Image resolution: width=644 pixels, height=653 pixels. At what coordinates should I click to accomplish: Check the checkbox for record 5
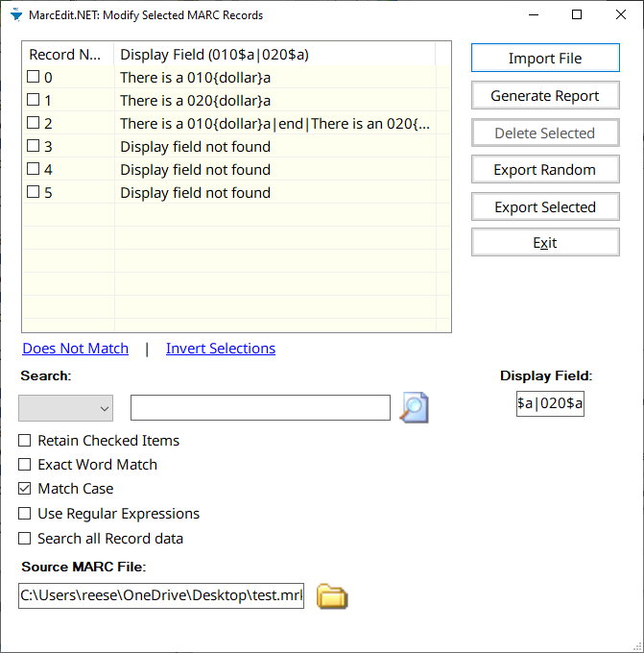[x=33, y=192]
